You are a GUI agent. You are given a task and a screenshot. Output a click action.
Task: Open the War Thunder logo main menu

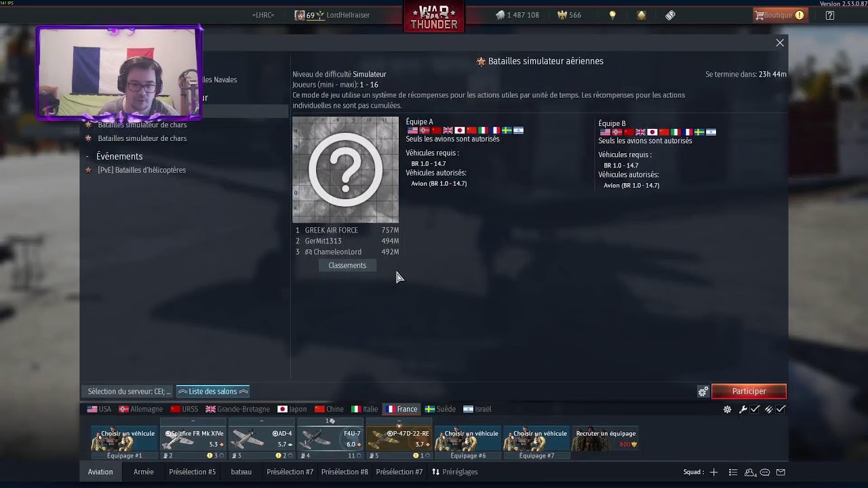[x=434, y=16]
